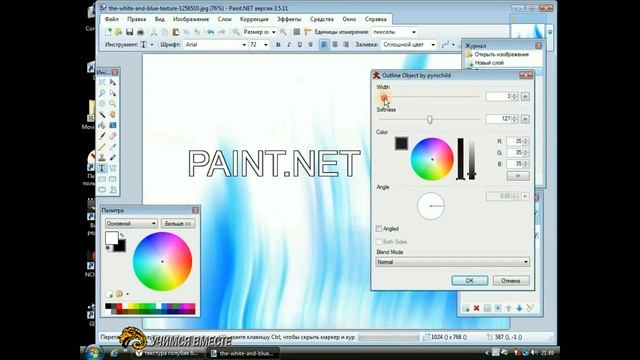Set text alignment to left

[324, 44]
